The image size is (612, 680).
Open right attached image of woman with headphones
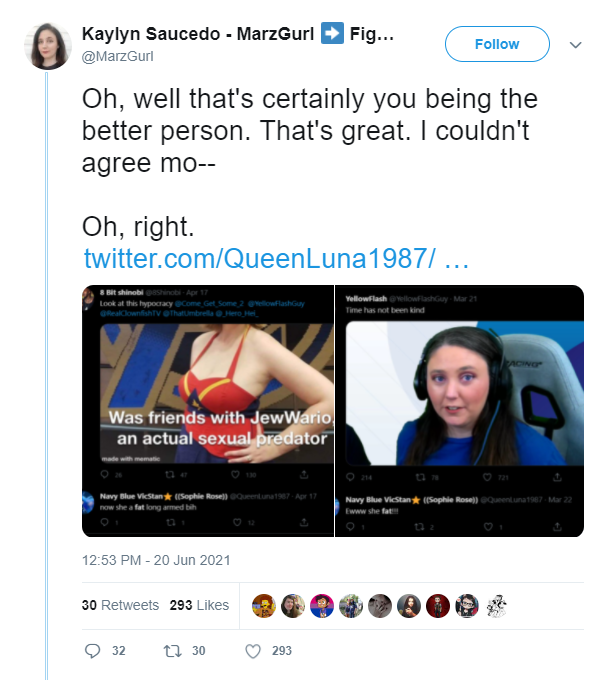459,411
